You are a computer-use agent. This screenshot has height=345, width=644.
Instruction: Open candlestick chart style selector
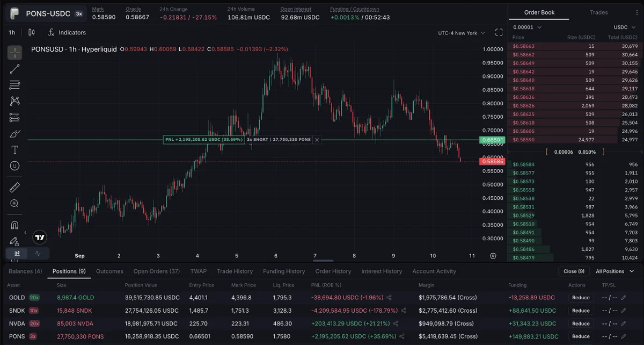click(x=31, y=32)
